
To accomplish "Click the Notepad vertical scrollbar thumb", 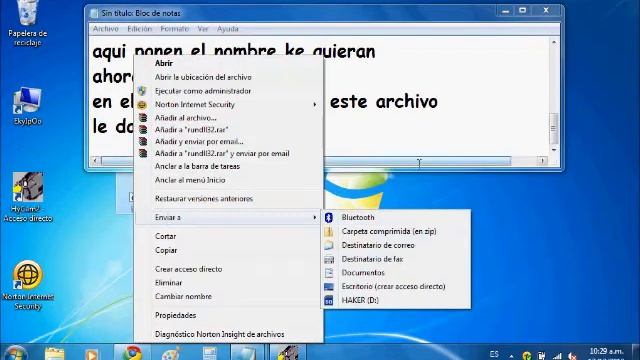I will click(554, 129).
